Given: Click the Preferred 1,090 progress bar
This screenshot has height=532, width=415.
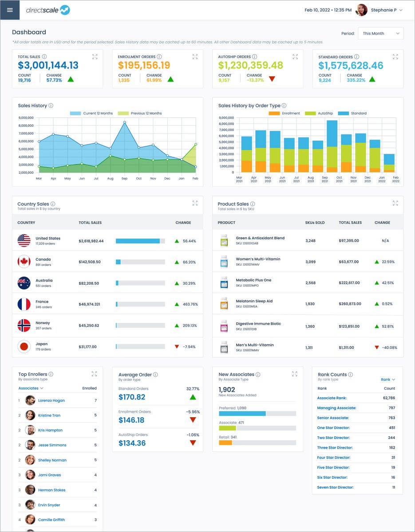Looking at the screenshot, I should (257, 413).
